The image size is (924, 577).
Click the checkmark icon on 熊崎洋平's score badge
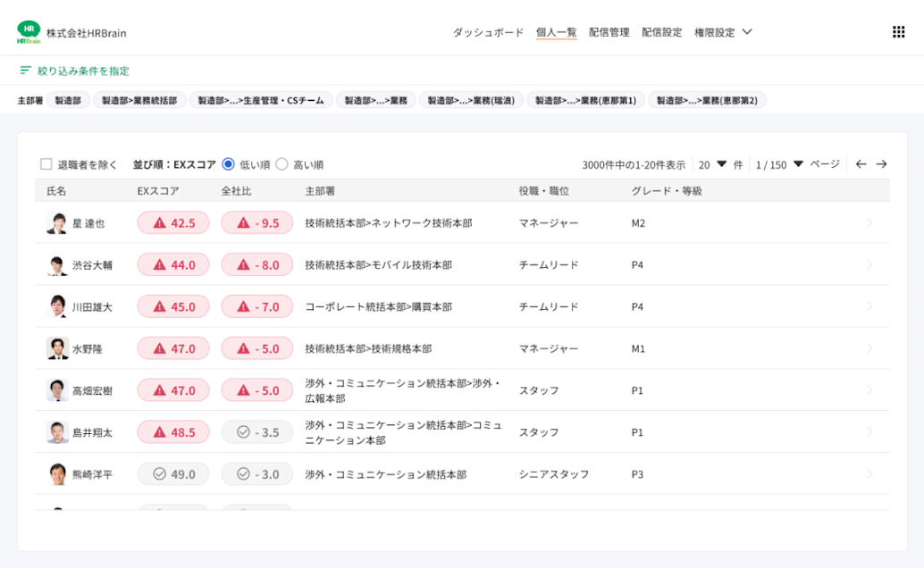158,474
